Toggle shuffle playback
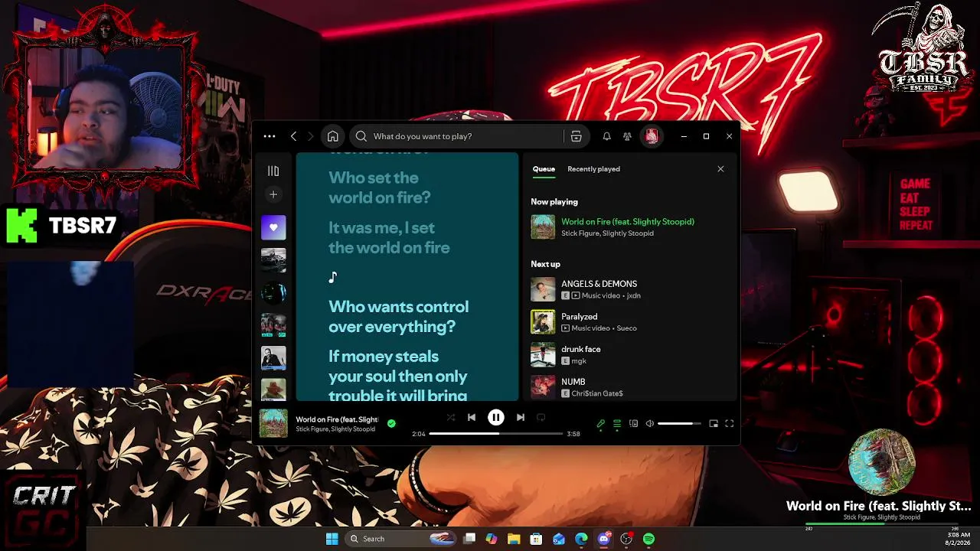Image resolution: width=980 pixels, height=551 pixels. point(450,417)
